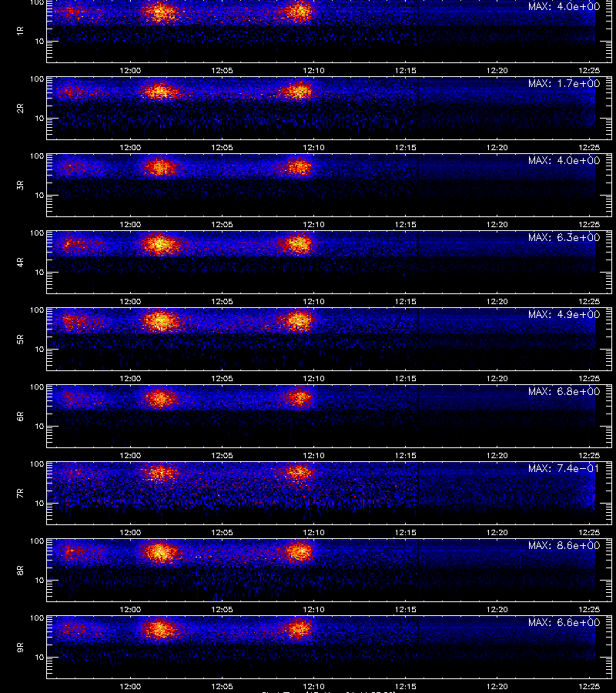Click the 12:00 tick label under panel 4R
The height and width of the screenshot is (693, 616).
pos(130,301)
